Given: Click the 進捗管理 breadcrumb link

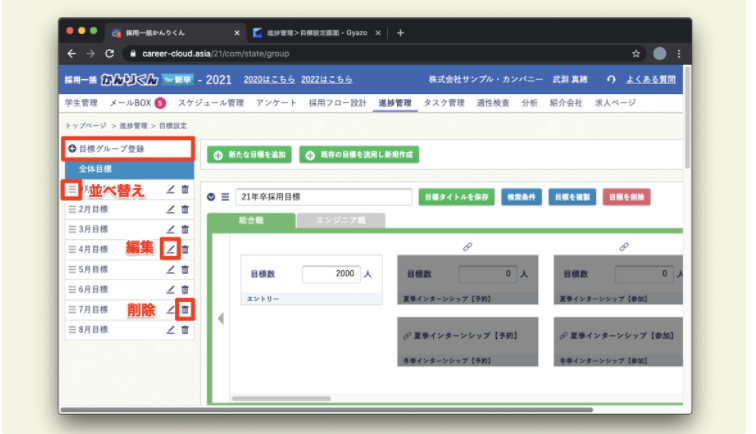Looking at the screenshot, I should [134, 126].
